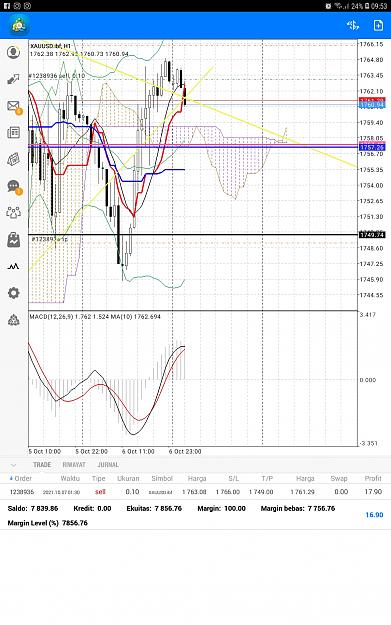Sort by the T/P column header
Screen dimensions: 391x625
tap(267, 478)
